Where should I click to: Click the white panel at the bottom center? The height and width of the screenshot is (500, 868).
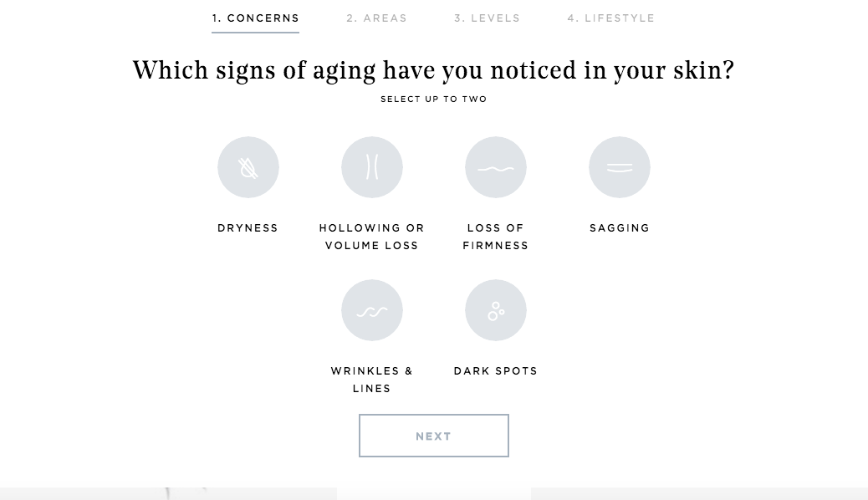[x=433, y=493]
